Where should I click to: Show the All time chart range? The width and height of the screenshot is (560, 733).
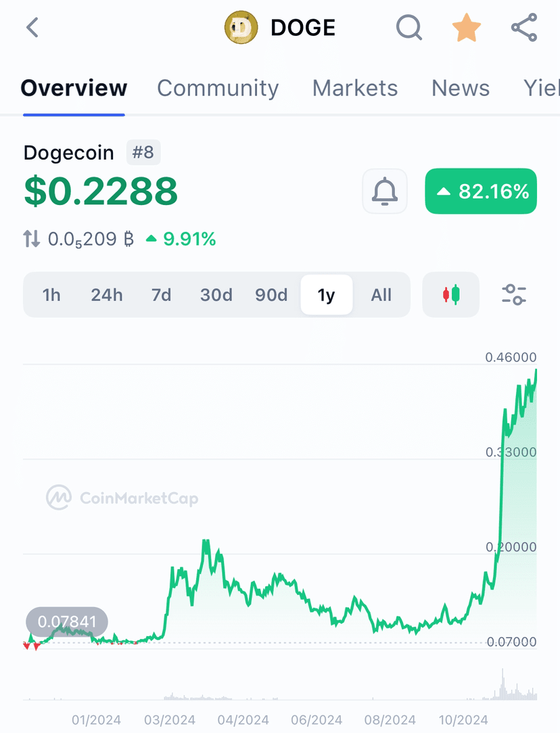pos(381,295)
